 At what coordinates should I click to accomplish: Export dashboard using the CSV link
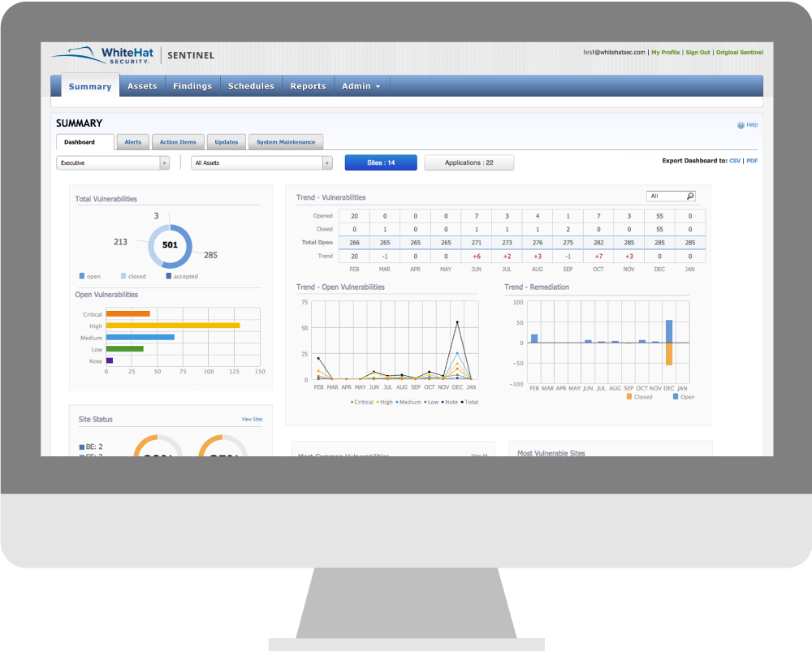click(735, 161)
